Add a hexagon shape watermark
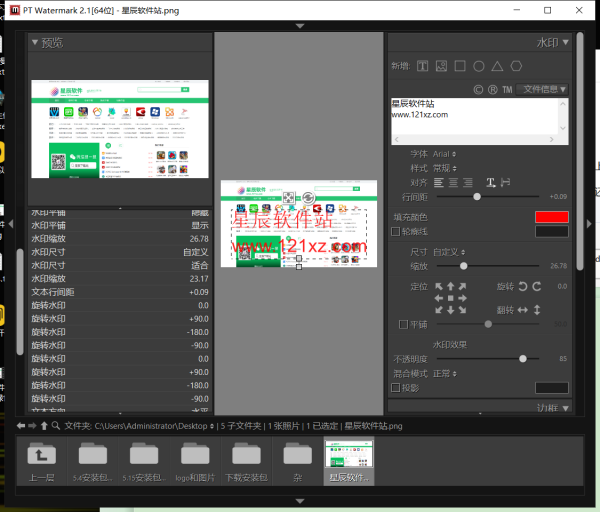The height and width of the screenshot is (512, 600). (x=516, y=66)
